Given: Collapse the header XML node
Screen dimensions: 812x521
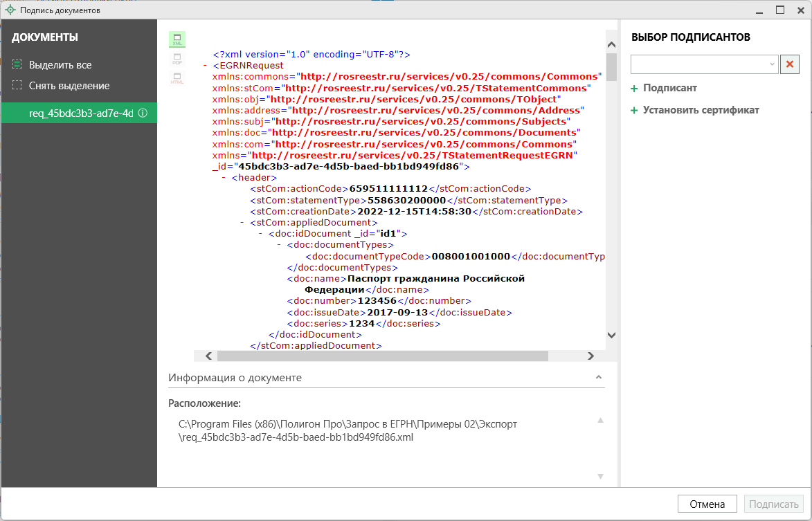Looking at the screenshot, I should (x=224, y=178).
